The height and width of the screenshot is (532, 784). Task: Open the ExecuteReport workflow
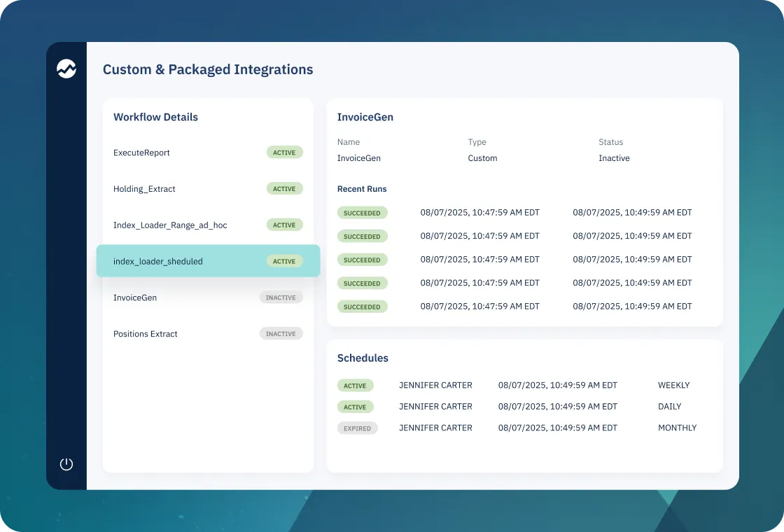208,153
